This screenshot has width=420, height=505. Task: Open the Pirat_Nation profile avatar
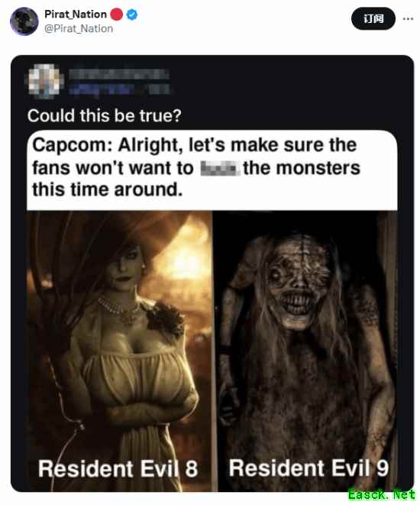pos(24,21)
